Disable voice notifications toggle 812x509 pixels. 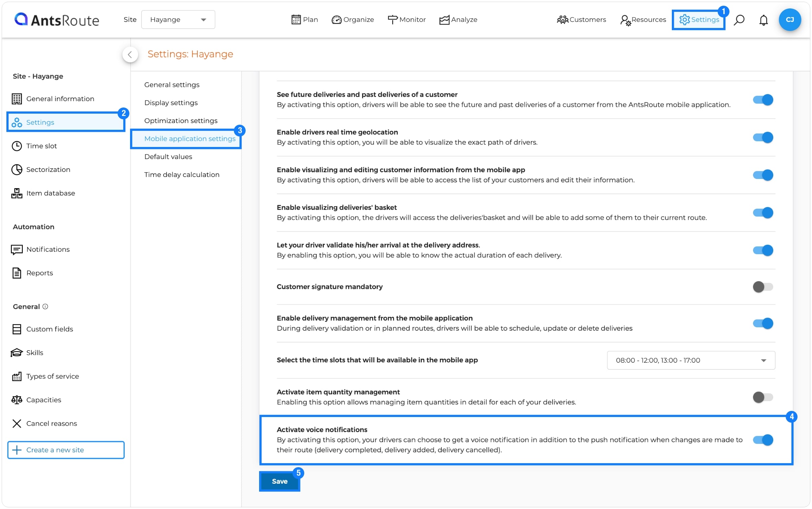click(x=762, y=440)
